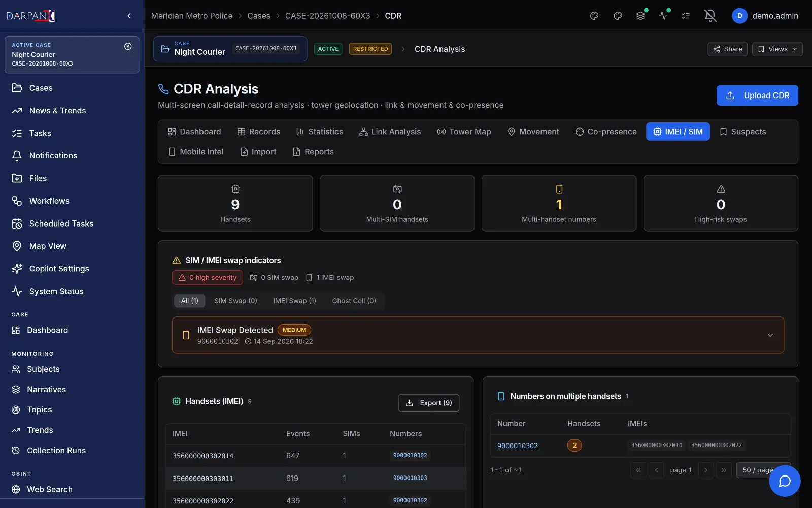
Task: Click the Share button
Action: [727, 49]
